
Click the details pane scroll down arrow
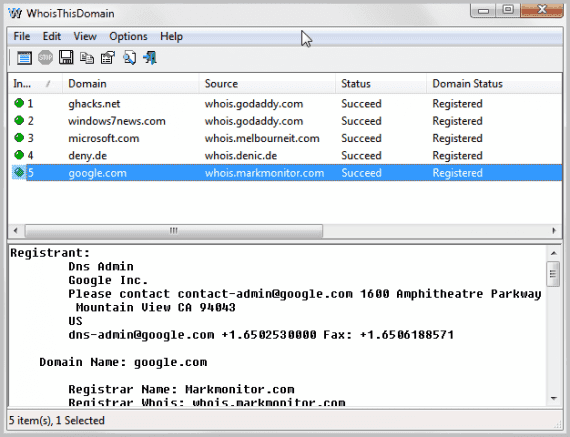click(x=554, y=398)
